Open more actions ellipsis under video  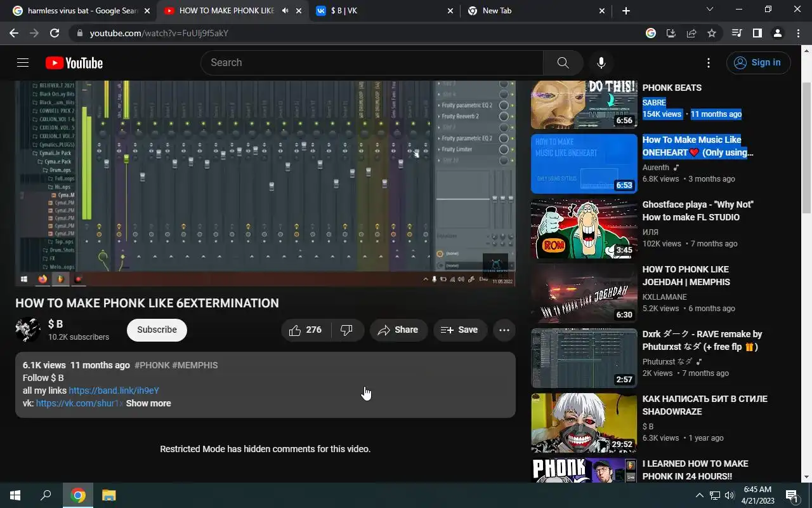click(x=504, y=330)
